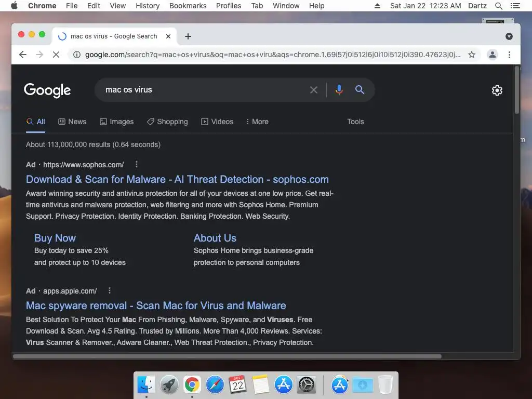Submit search with the magnifier icon
The image size is (532, 399).
(360, 90)
